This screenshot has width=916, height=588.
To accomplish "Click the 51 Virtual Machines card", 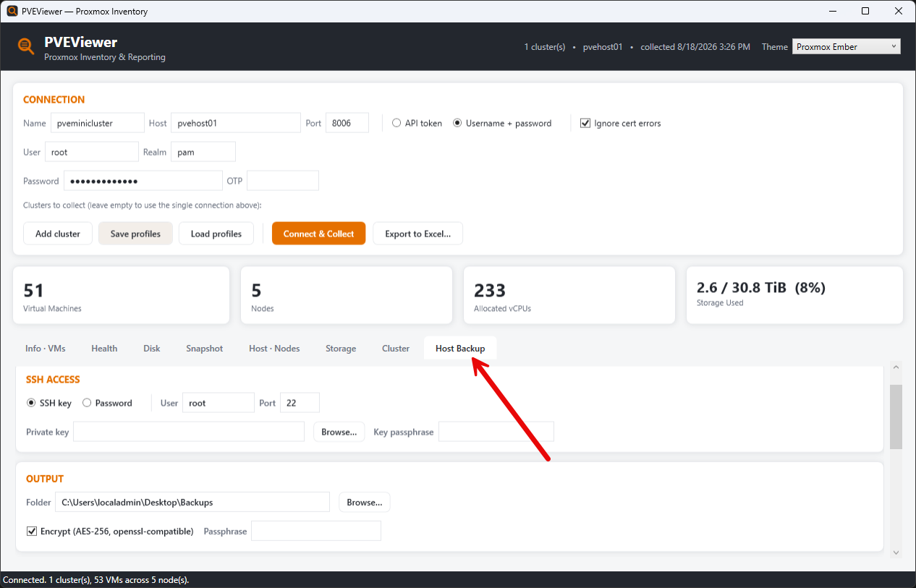I will pyautogui.click(x=122, y=295).
